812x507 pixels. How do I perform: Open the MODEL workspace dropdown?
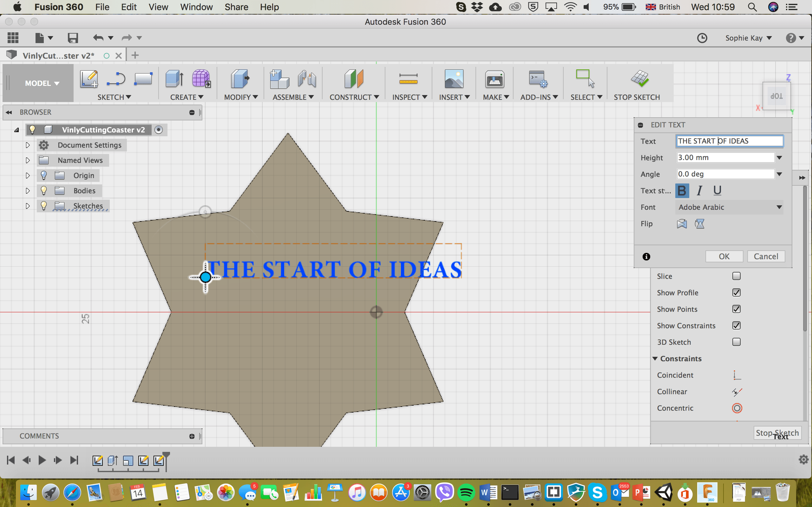[42, 83]
